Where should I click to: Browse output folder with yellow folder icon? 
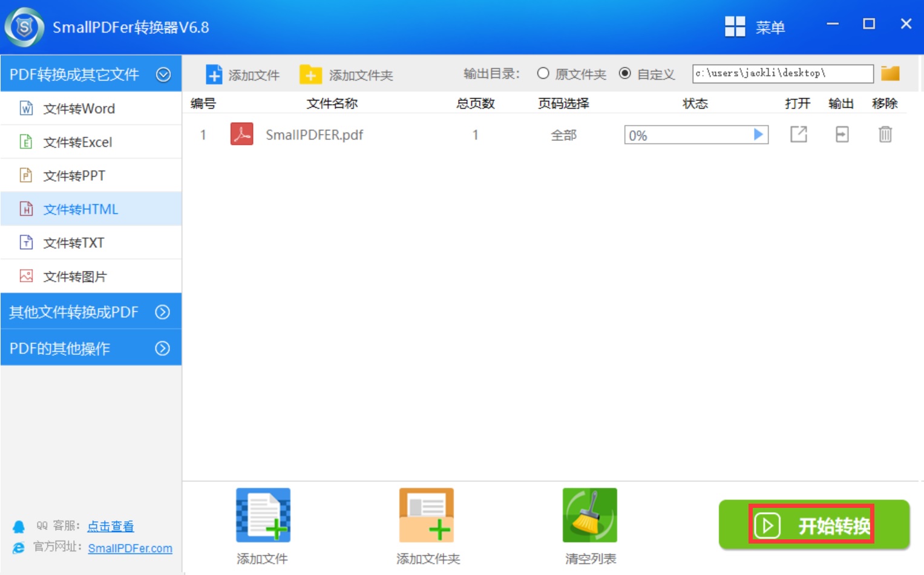[890, 73]
